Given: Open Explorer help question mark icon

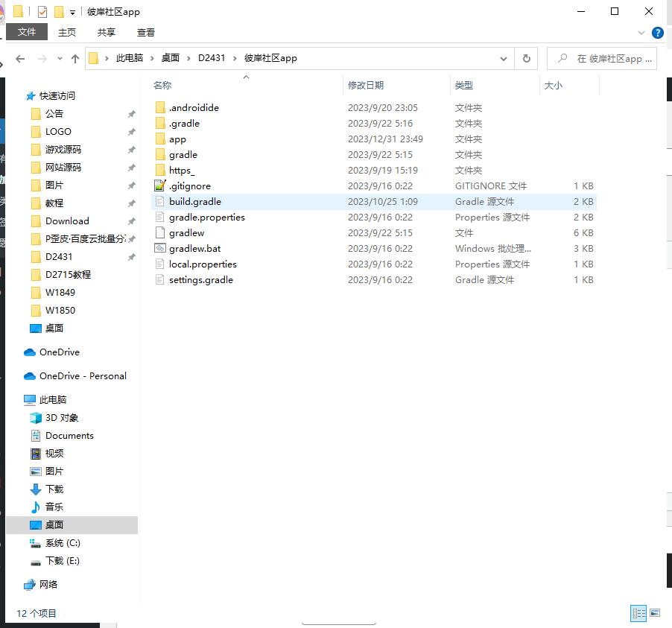Looking at the screenshot, I should click(657, 33).
